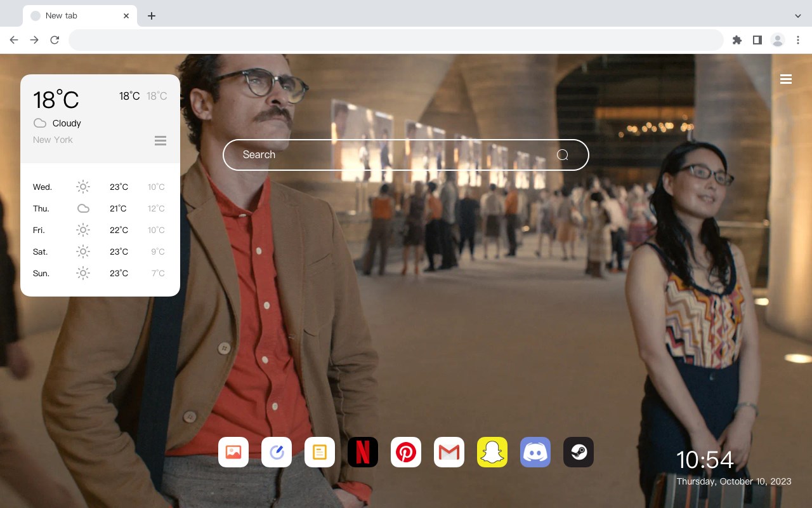Open the yellow notes shortcut icon
812x508 pixels.
tap(320, 452)
